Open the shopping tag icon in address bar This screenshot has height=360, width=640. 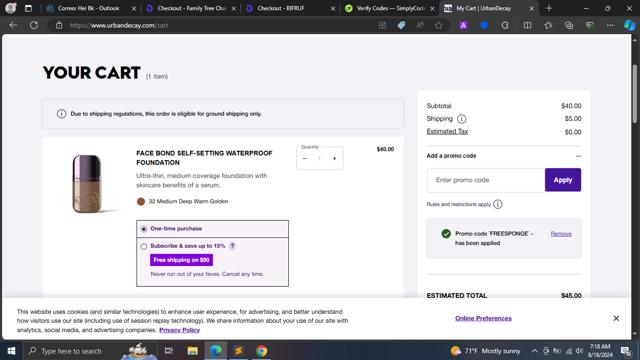[x=401, y=25]
